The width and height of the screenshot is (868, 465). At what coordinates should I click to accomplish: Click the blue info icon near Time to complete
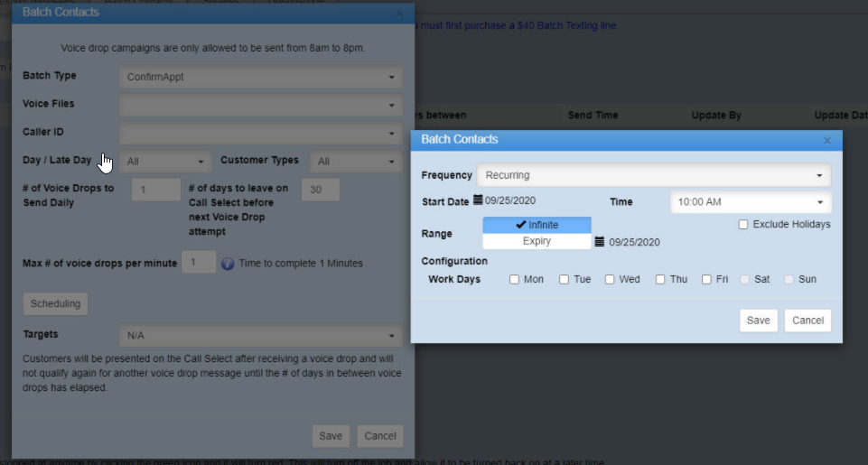[x=228, y=264]
